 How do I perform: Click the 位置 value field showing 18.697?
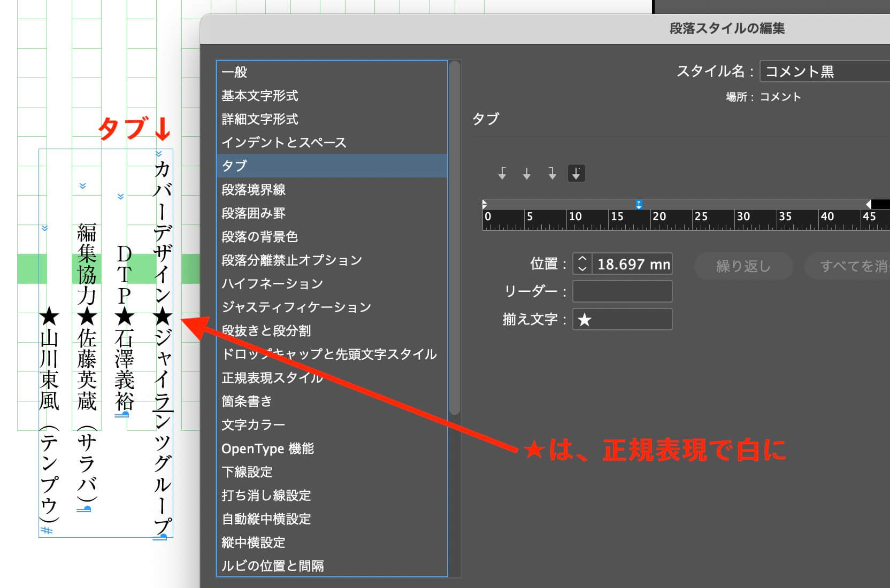point(632,264)
